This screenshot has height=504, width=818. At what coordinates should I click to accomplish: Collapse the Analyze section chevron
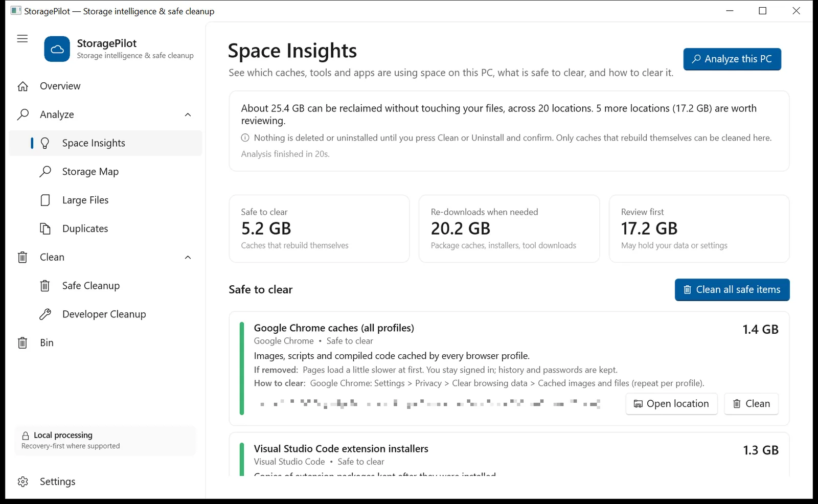[x=188, y=114]
